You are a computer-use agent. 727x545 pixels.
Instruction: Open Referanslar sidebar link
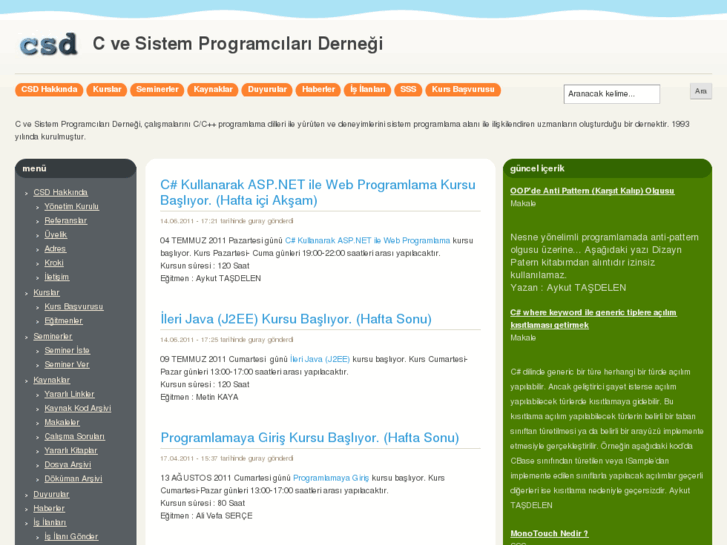point(65,221)
